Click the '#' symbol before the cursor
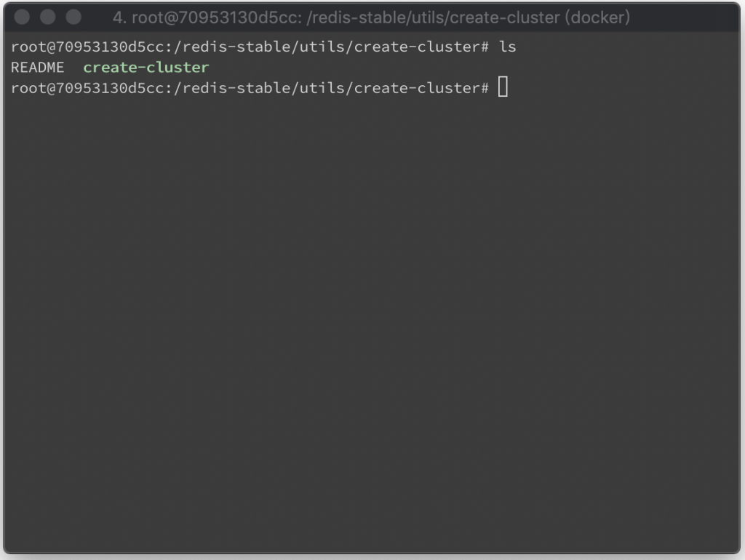Image resolution: width=745 pixels, height=560 pixels. (x=485, y=88)
